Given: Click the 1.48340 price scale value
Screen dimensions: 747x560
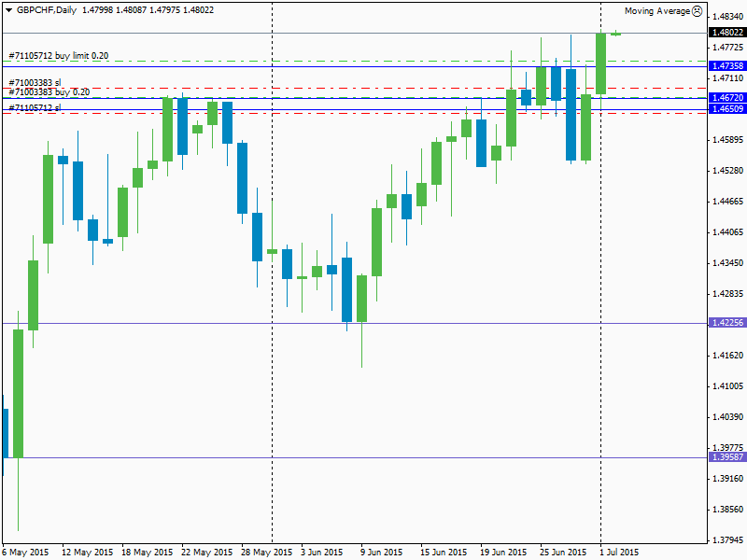Looking at the screenshot, I should [x=727, y=17].
